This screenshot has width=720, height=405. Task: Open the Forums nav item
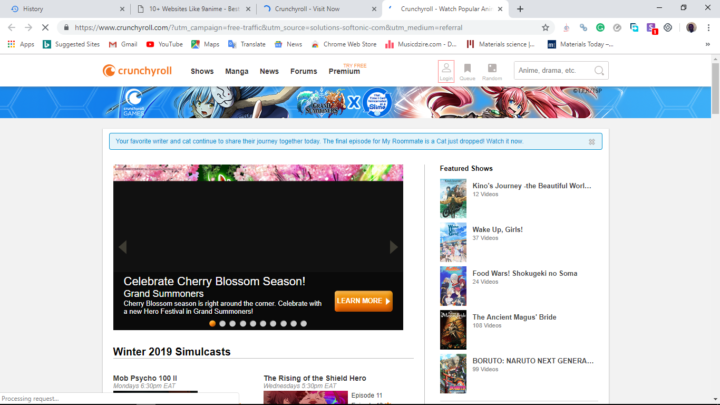click(304, 71)
